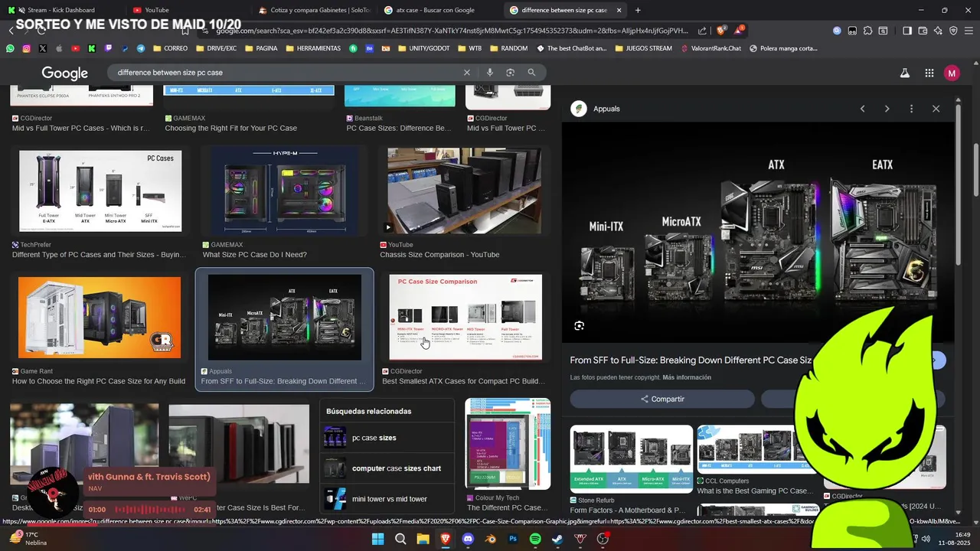Image resolution: width=980 pixels, height=551 pixels.
Task: Open the PAGINA bookmarks folder
Action: tap(260, 48)
